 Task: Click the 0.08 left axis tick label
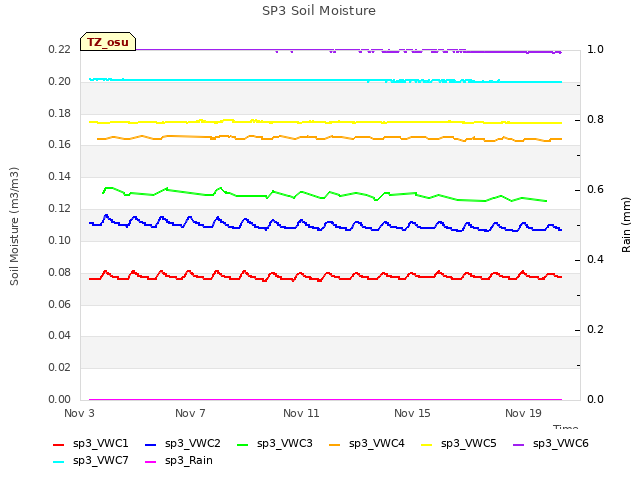pos(60,272)
